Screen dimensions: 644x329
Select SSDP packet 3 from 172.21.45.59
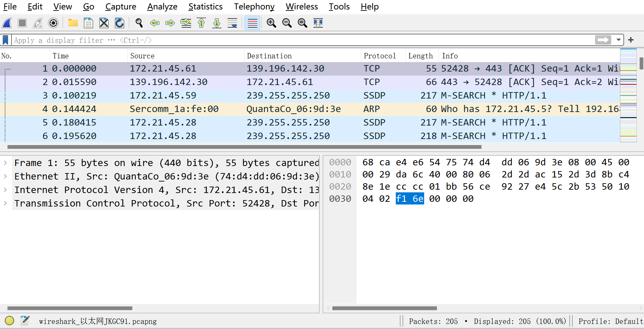310,95
